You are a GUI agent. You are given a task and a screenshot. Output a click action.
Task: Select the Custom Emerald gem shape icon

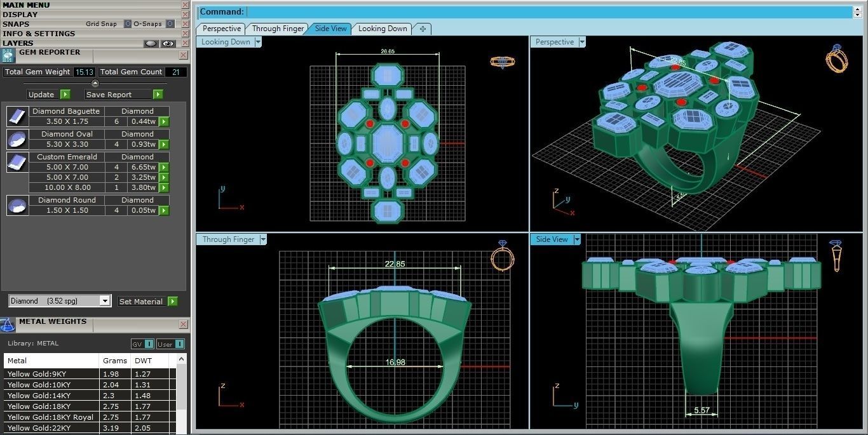point(17,162)
